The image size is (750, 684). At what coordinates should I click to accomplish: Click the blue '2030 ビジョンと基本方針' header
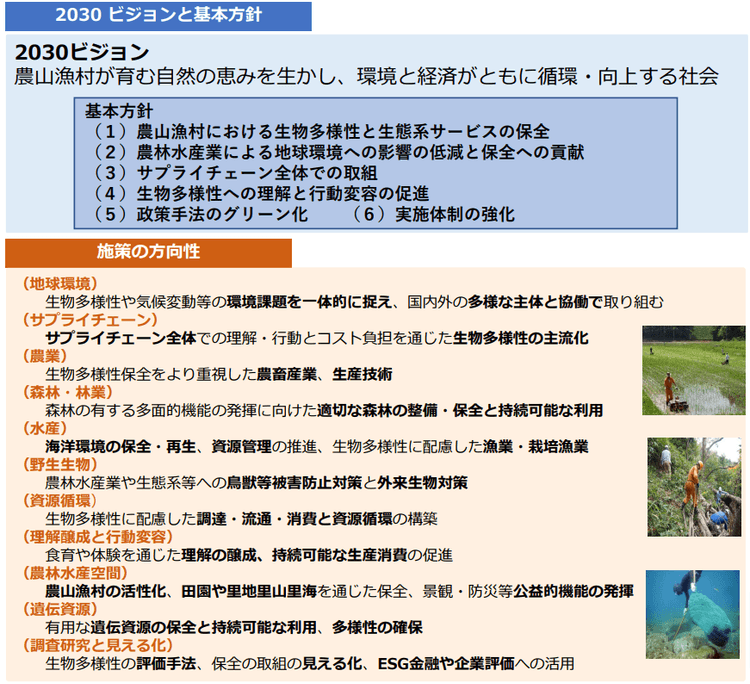(158, 16)
